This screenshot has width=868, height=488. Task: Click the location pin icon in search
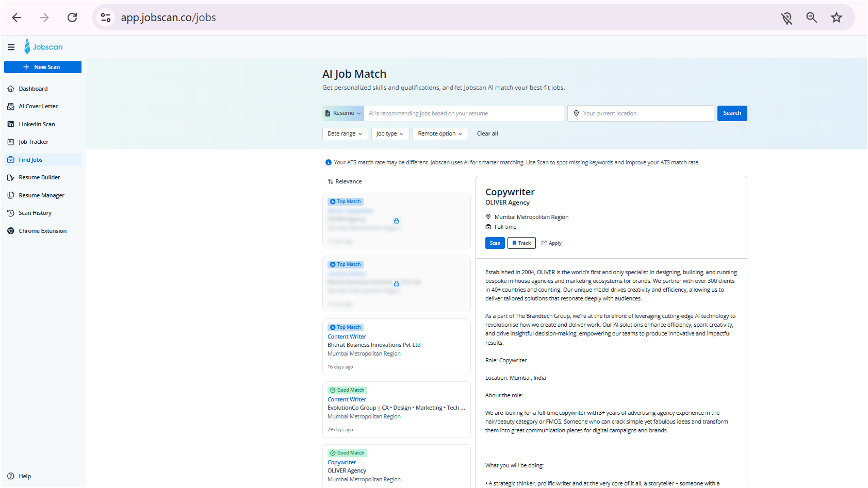(x=576, y=113)
